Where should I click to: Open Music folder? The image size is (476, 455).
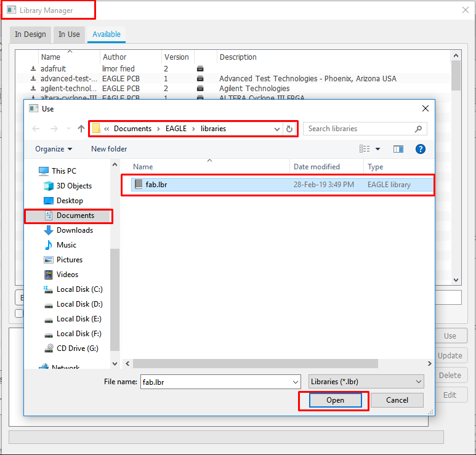click(x=60, y=245)
